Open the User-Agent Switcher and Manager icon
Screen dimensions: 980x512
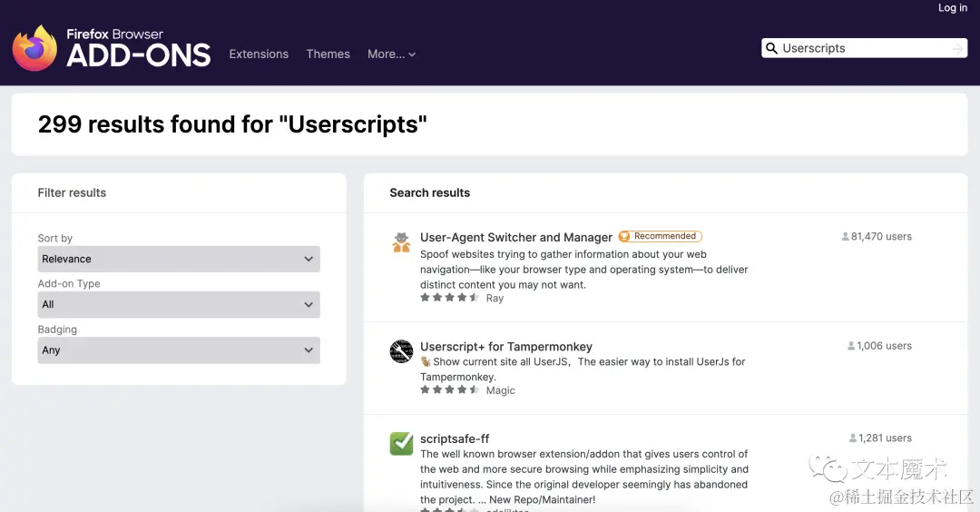click(401, 242)
